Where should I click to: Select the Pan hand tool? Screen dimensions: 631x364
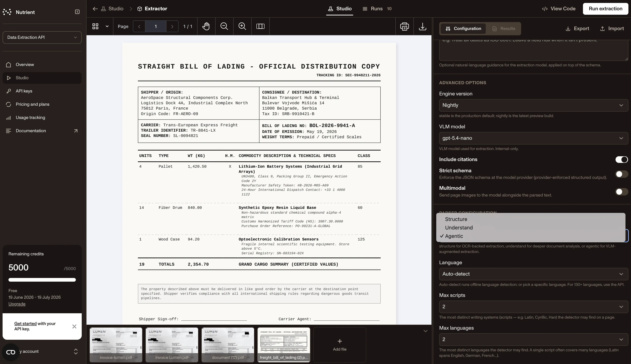pyautogui.click(x=206, y=26)
